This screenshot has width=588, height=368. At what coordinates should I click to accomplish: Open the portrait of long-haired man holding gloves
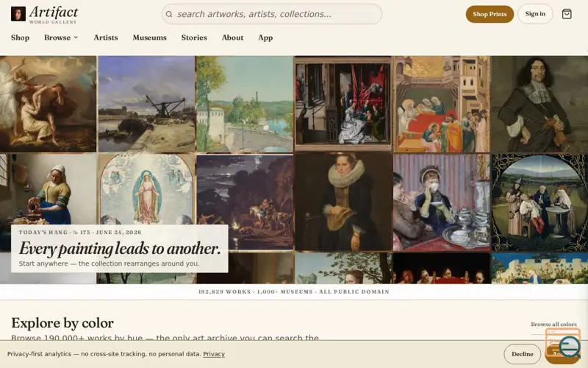(539, 104)
